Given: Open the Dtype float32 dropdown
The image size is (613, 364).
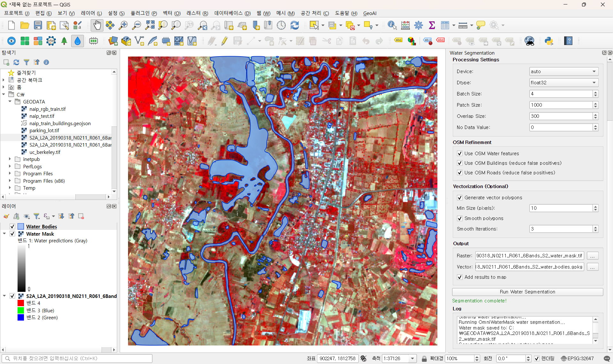Looking at the screenshot, I should click(x=564, y=83).
